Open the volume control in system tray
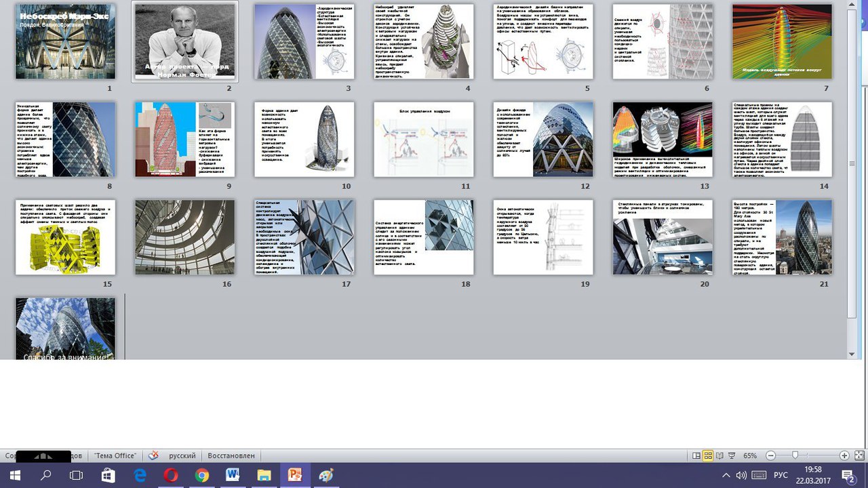Screen dimensions: 868x488 [x=742, y=475]
